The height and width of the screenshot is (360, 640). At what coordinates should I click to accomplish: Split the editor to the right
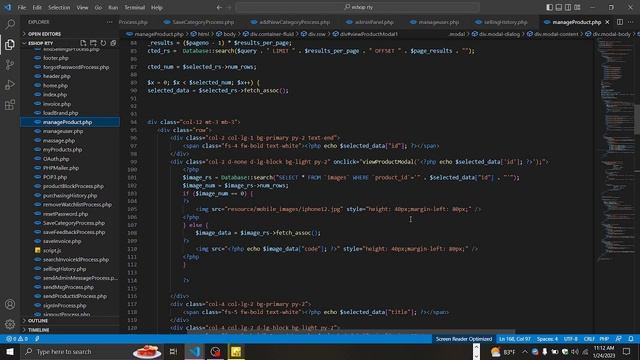[620, 22]
